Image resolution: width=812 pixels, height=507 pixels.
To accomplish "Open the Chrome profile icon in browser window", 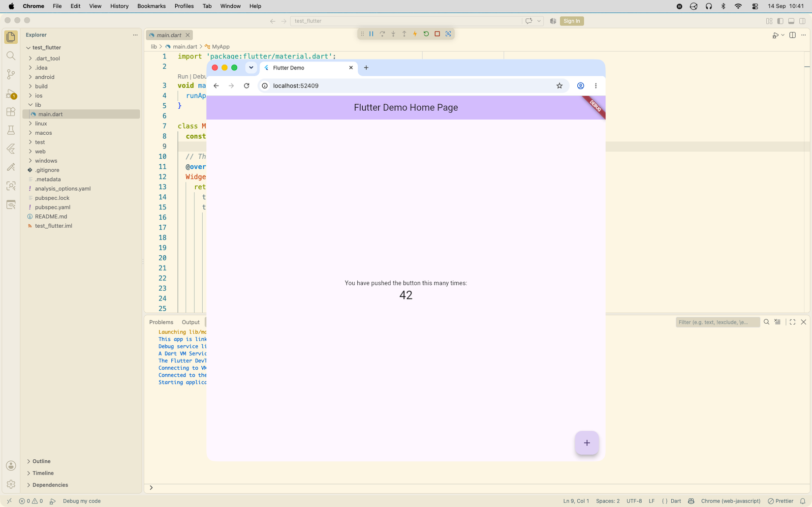I will click(581, 86).
